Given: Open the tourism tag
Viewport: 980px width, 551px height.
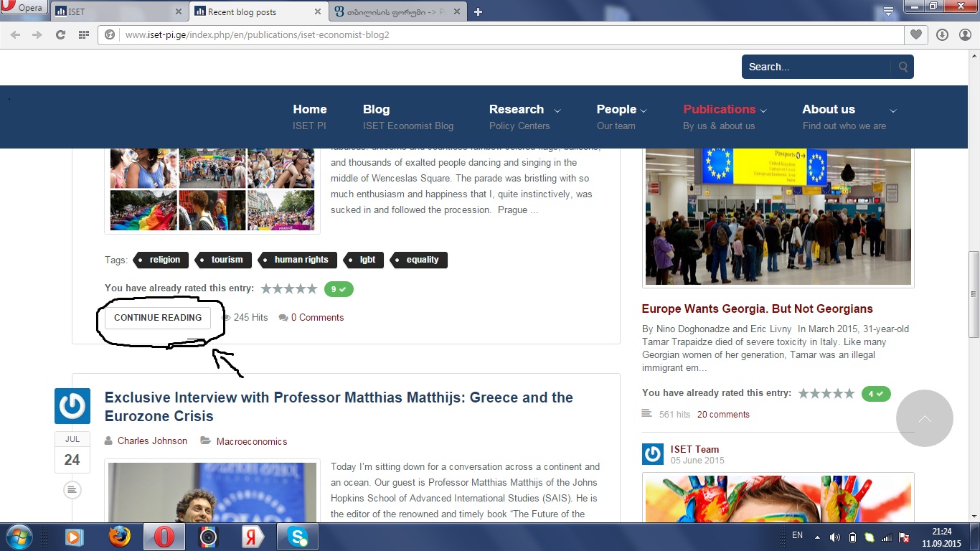Looking at the screenshot, I should (223, 260).
